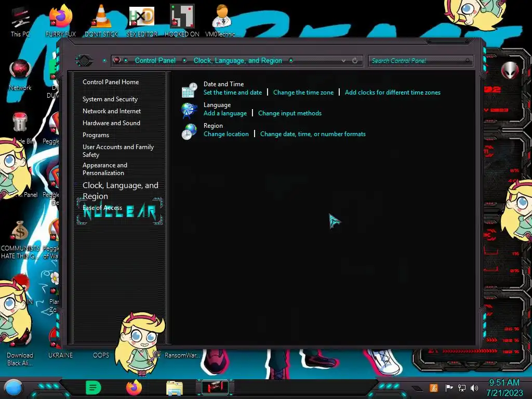This screenshot has height=399, width=532.
Task: Select the Control Panel taskbar button
Action: 215,388
